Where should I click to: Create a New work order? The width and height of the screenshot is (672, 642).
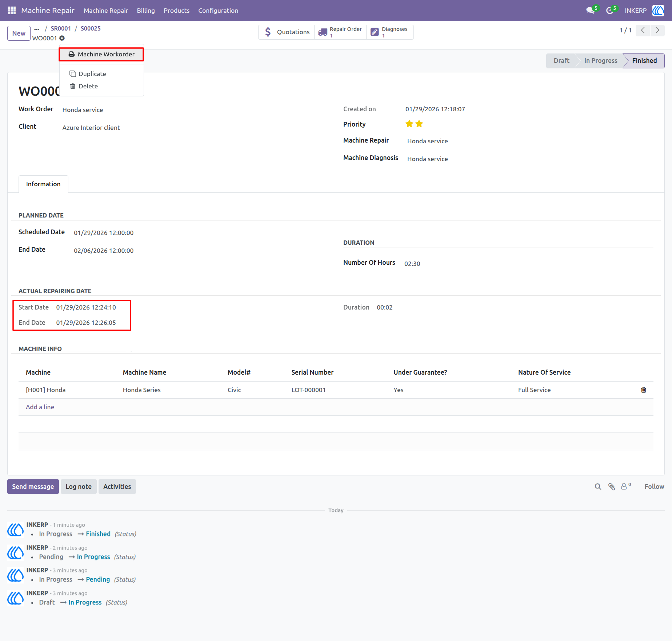(x=19, y=33)
